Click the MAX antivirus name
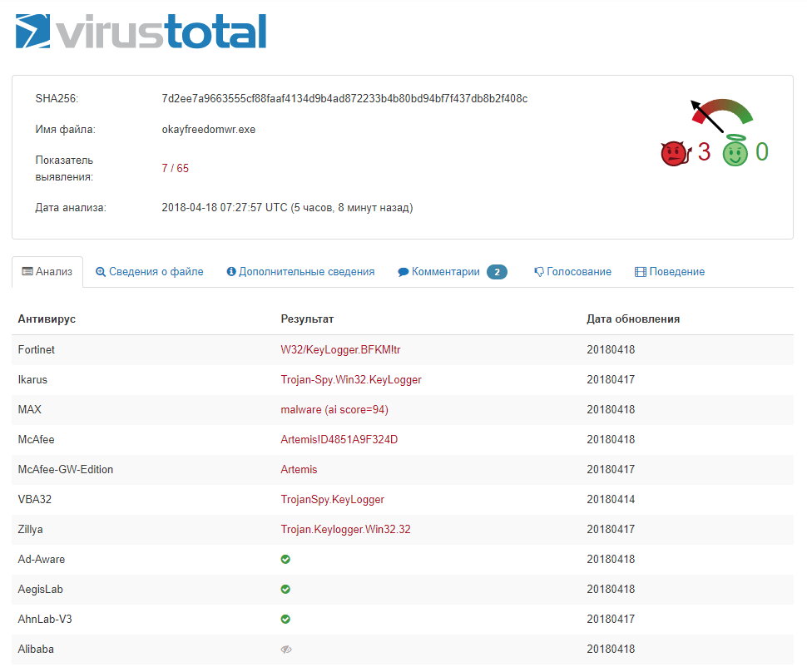 click(29, 409)
